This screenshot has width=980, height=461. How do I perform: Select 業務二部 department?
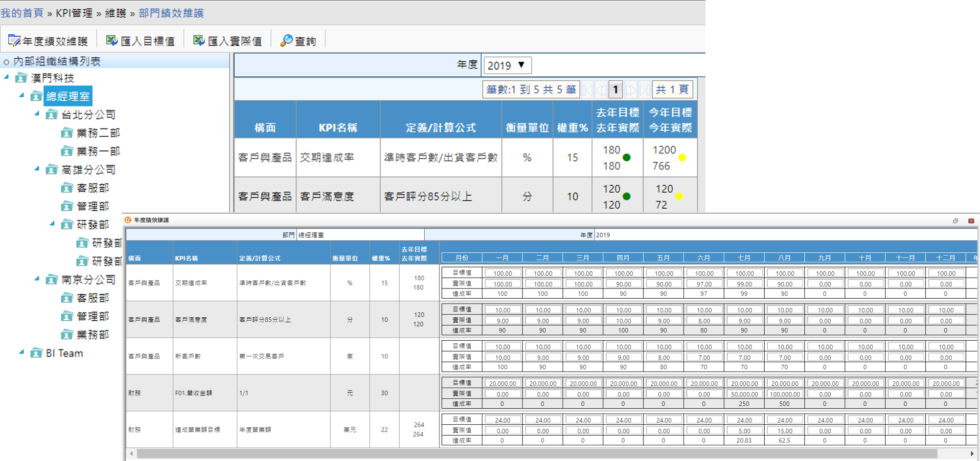tap(98, 133)
